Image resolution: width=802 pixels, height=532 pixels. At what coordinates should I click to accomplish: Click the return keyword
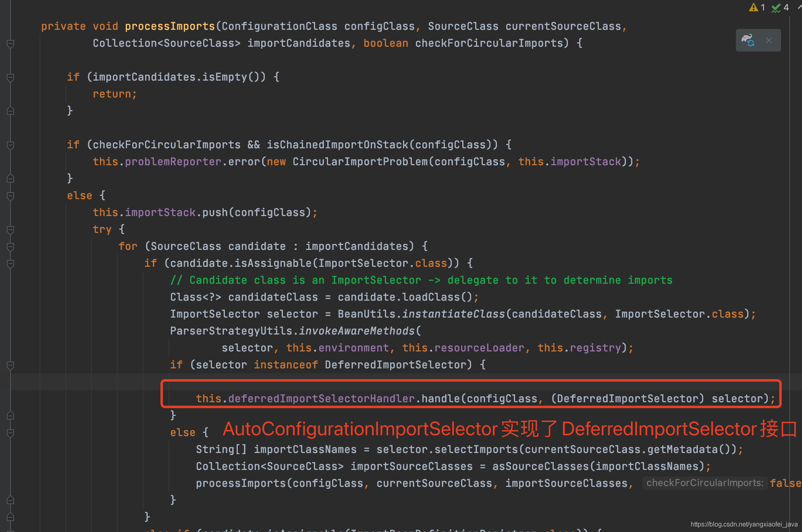112,94
